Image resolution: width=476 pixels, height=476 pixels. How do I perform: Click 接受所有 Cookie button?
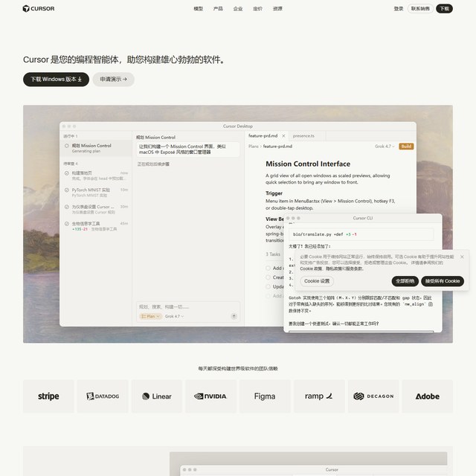[443, 281]
